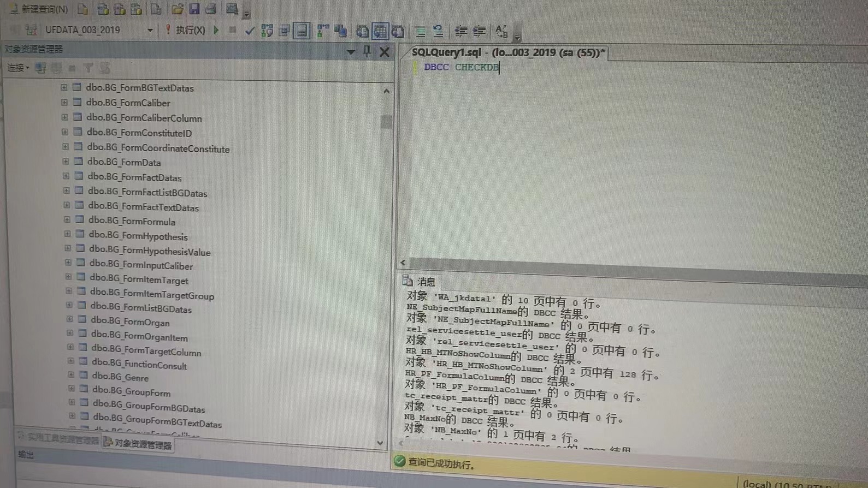Click the Comment out selected lines icon
Viewport: 868px width, 488px height.
(x=420, y=31)
